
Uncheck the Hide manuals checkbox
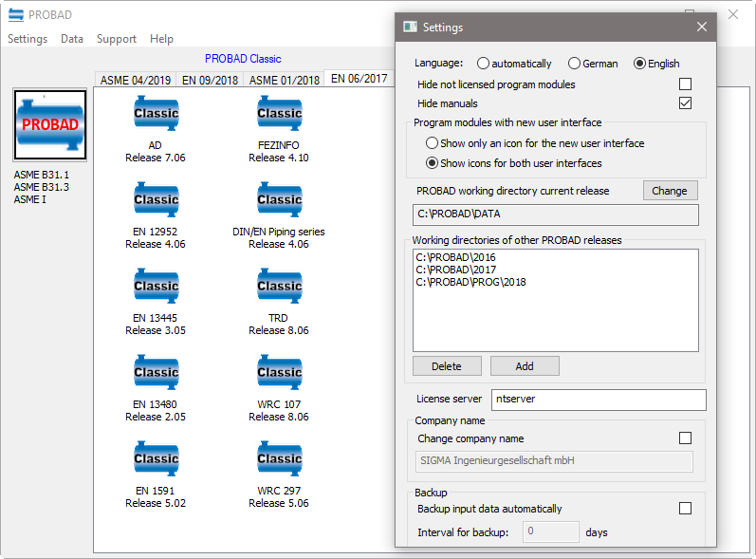pos(685,103)
